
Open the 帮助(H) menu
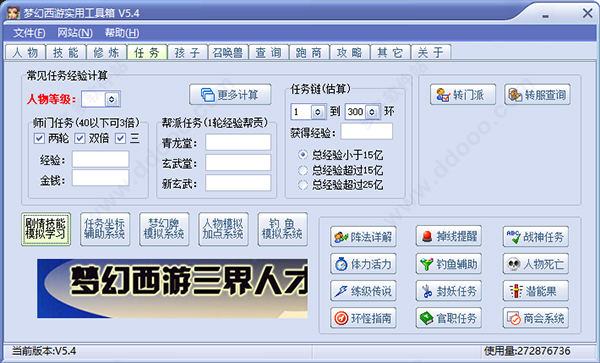[x=122, y=33]
